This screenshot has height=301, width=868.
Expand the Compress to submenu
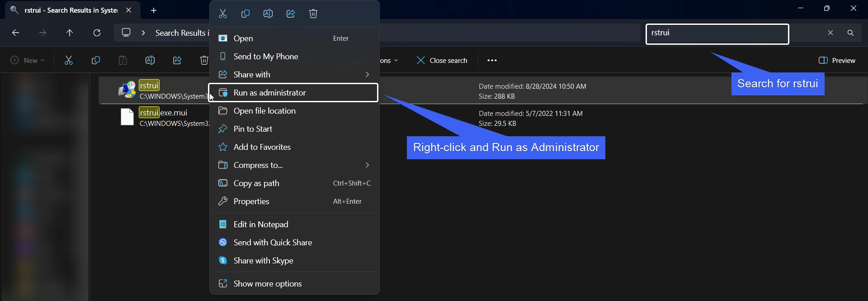[294, 165]
